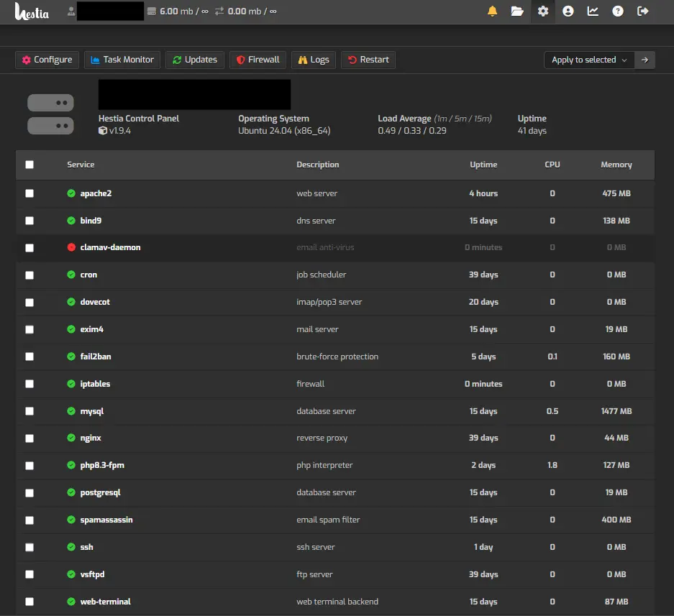Viewport: 674px width, 616px height.
Task: Click the help question mark icon
Action: coord(618,12)
